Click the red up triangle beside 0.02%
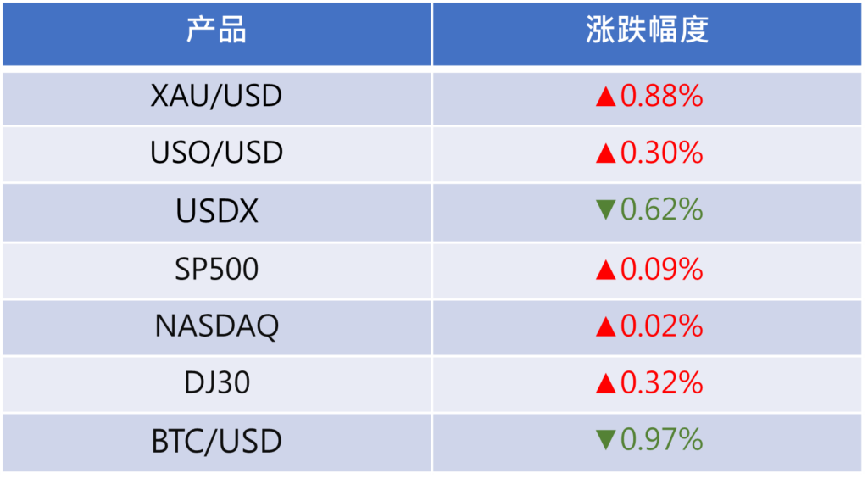Screen dimensions: 868x479 pos(605,326)
